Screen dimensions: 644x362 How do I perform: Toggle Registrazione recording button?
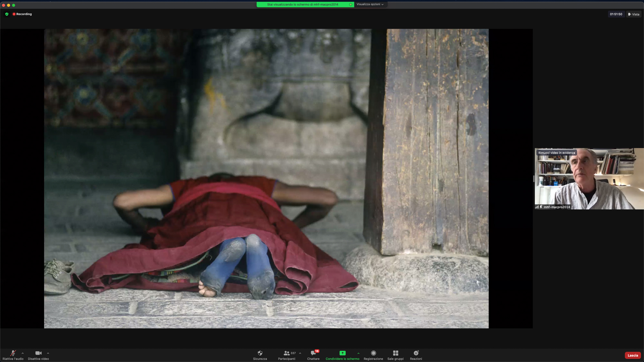pos(373,355)
